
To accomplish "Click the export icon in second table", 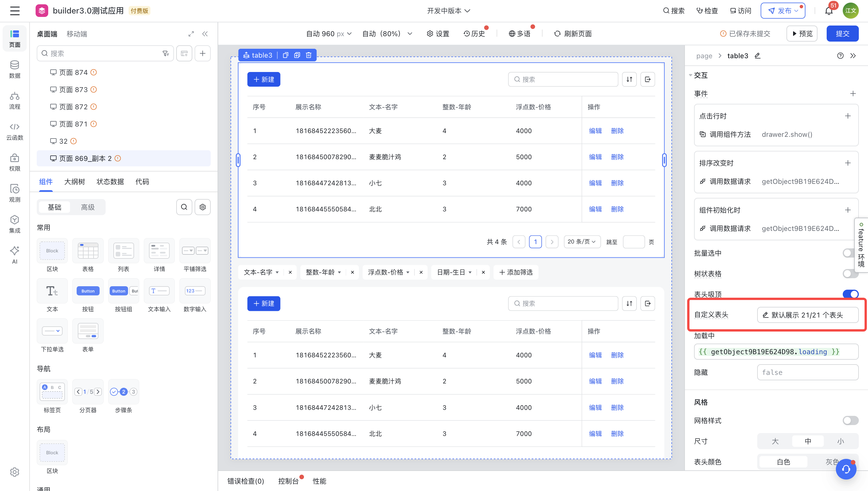I will [x=648, y=303].
